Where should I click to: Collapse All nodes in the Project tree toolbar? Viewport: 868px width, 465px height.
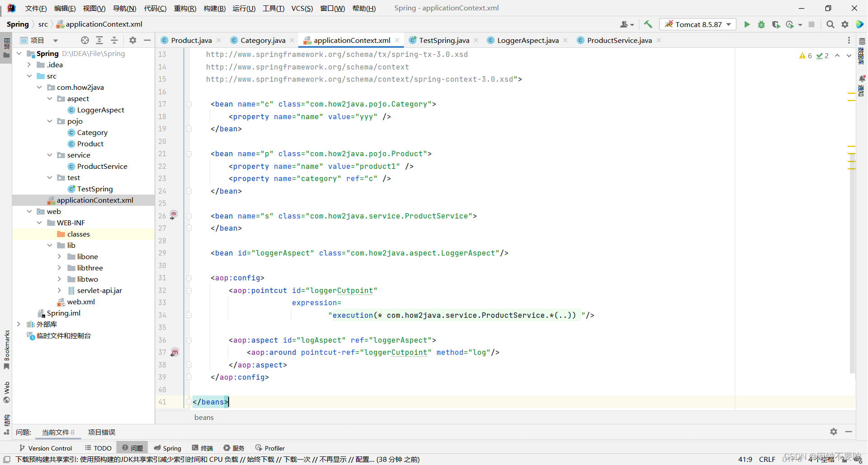click(114, 40)
